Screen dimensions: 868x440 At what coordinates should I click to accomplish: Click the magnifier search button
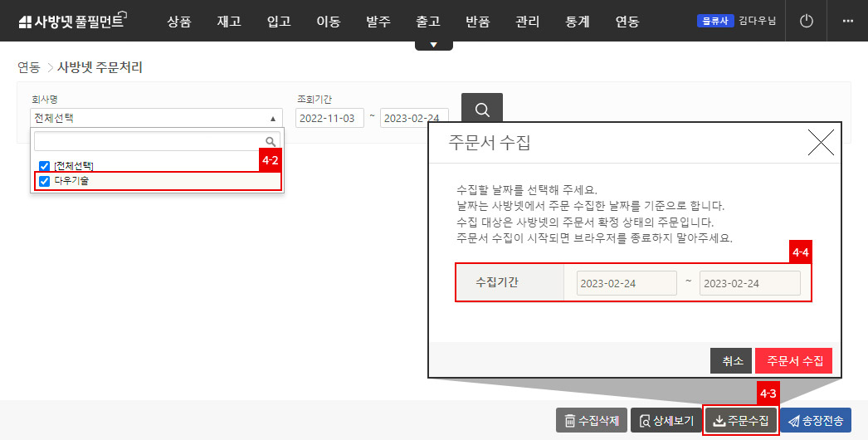pyautogui.click(x=481, y=109)
